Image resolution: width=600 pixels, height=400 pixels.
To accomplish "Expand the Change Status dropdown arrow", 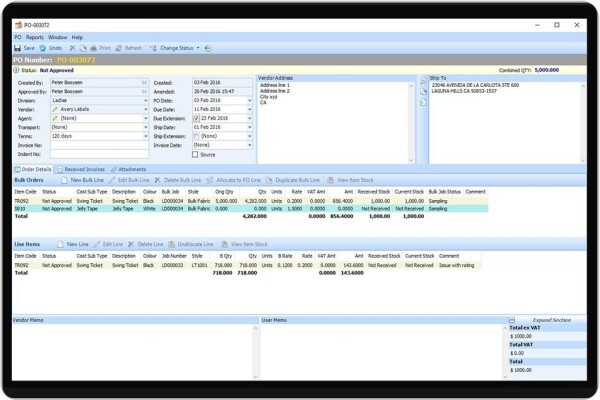I will [x=198, y=48].
